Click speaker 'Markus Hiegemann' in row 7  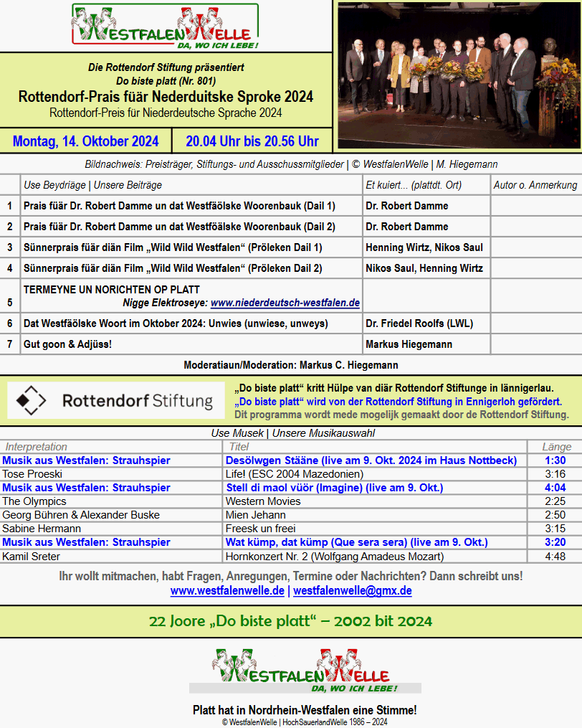tap(409, 344)
